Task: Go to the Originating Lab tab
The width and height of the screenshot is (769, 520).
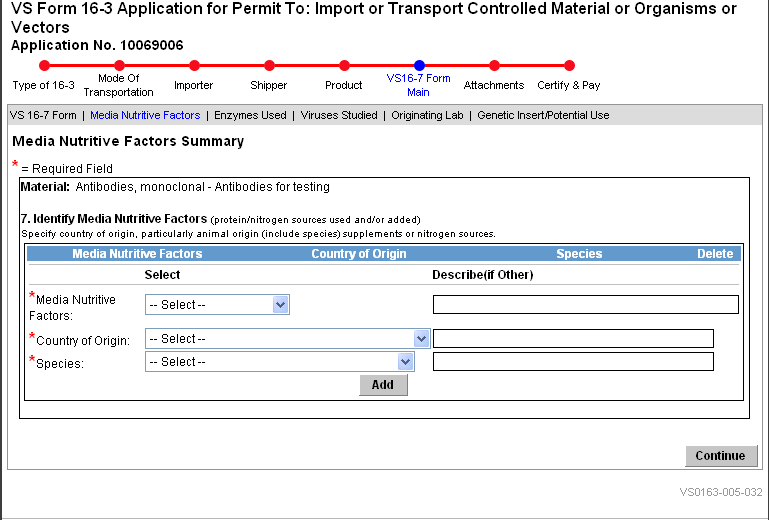Action: (427, 116)
